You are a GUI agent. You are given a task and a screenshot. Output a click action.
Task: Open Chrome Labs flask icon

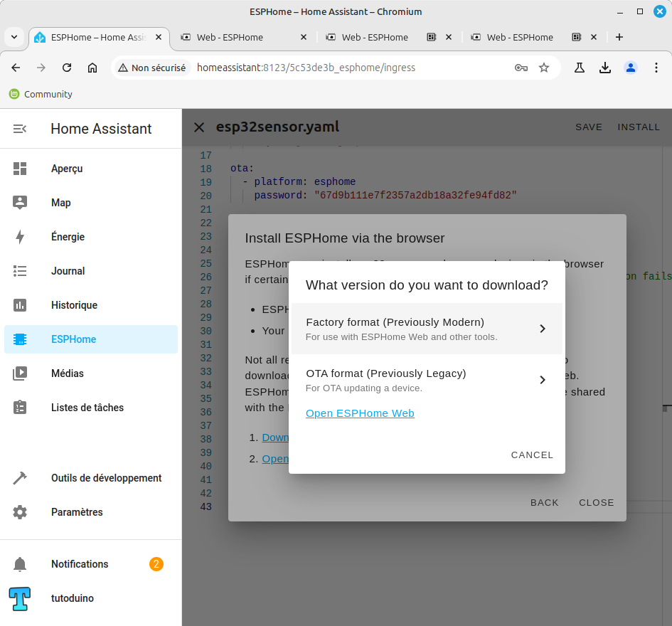coord(580,68)
